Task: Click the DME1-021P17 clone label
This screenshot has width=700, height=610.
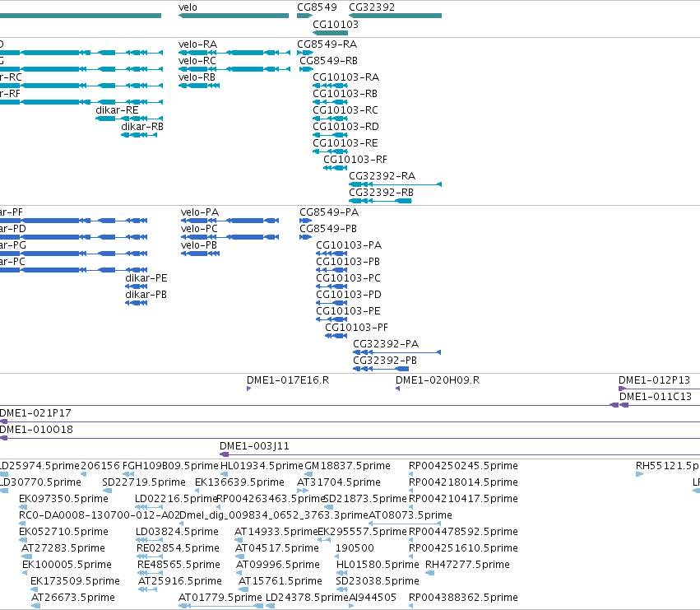Action: (x=35, y=413)
